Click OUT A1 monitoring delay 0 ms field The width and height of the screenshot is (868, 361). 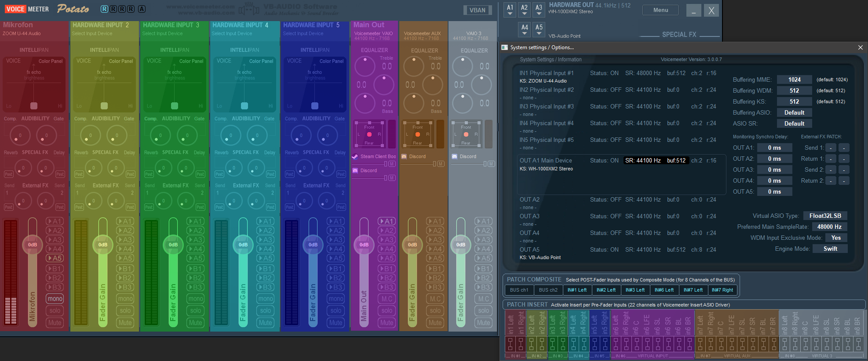[775, 148]
